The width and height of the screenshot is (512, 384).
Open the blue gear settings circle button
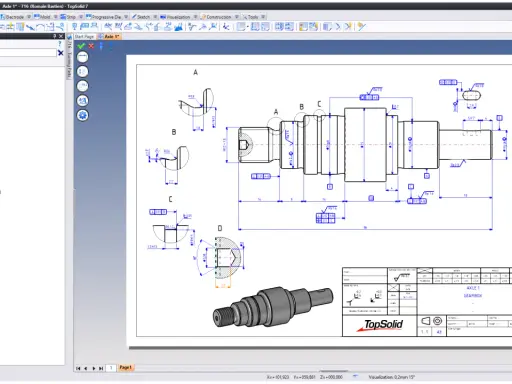tap(83, 115)
